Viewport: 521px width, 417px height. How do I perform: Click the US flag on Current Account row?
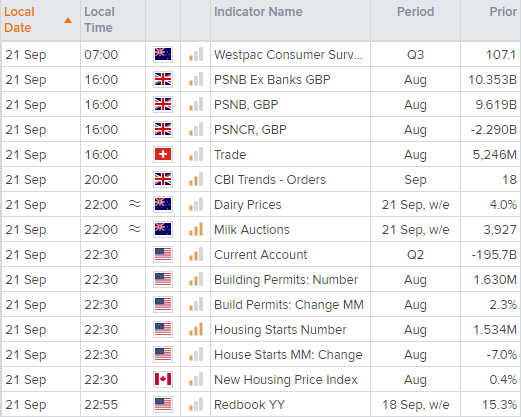[x=163, y=254]
